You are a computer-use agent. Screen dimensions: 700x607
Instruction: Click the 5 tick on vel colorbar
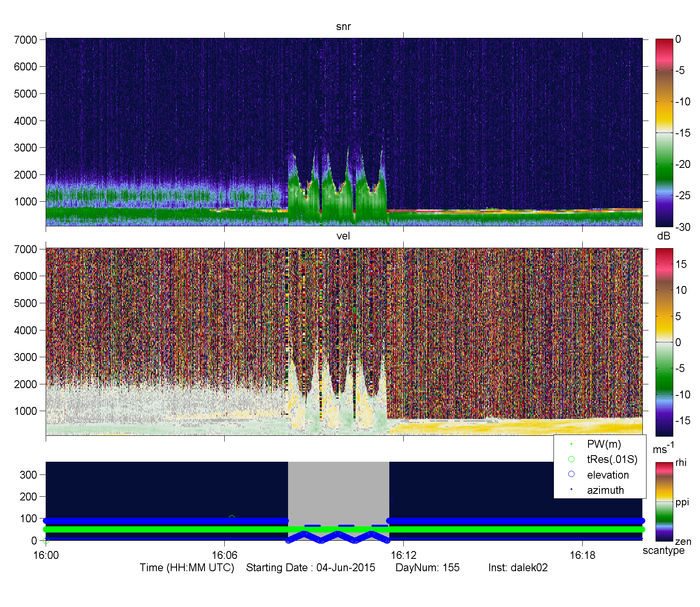678,316
